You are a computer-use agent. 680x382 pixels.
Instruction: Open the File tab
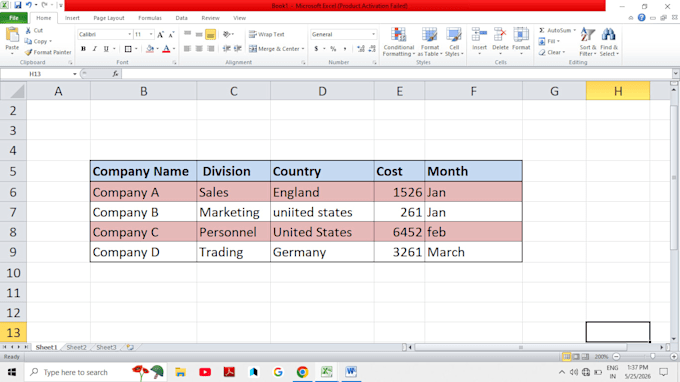14,18
